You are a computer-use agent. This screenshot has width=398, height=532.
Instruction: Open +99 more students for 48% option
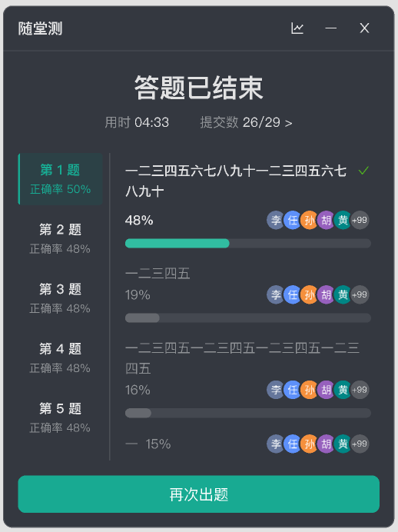pos(360,220)
